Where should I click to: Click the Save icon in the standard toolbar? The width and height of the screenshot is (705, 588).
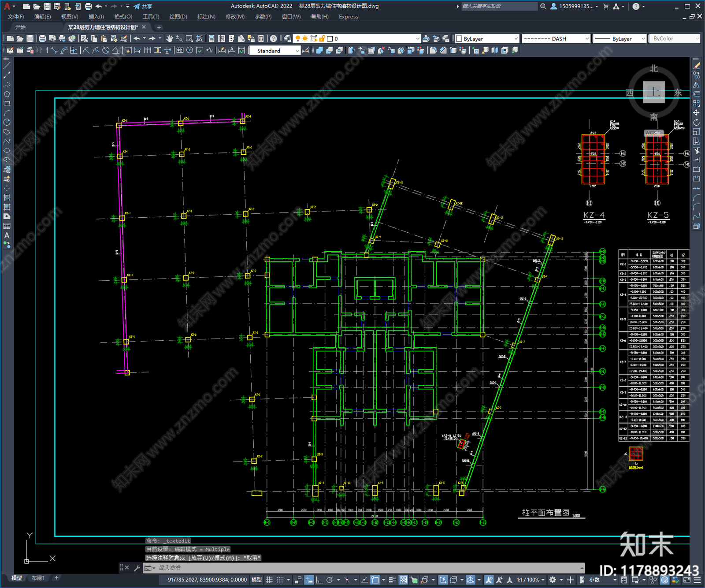tap(30, 39)
